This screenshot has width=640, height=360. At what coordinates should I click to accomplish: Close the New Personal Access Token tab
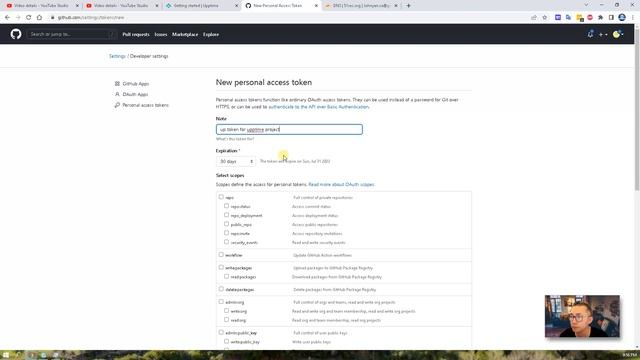316,6
